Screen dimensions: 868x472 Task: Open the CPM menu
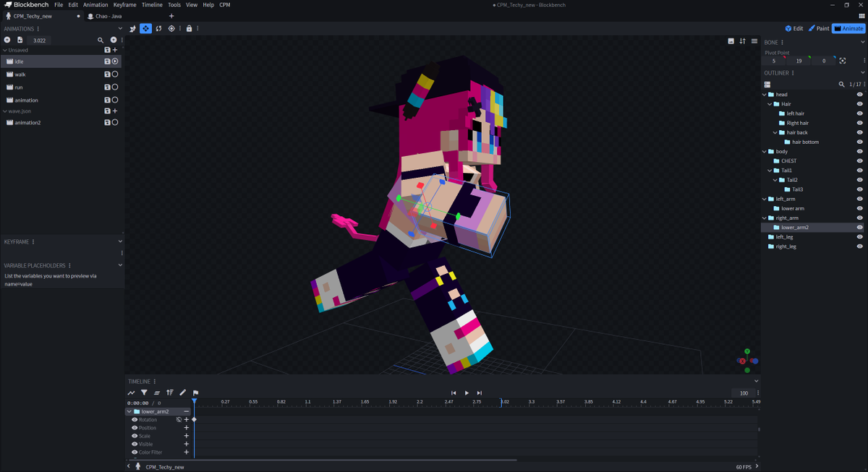click(x=225, y=4)
